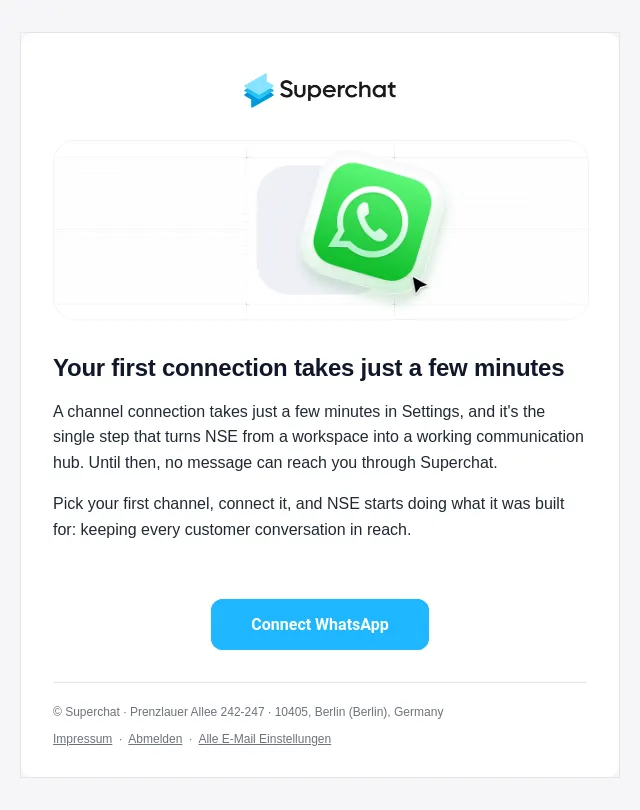Click the horizontal divider line above footer
Viewport: 640px width, 810px height.
click(320, 682)
